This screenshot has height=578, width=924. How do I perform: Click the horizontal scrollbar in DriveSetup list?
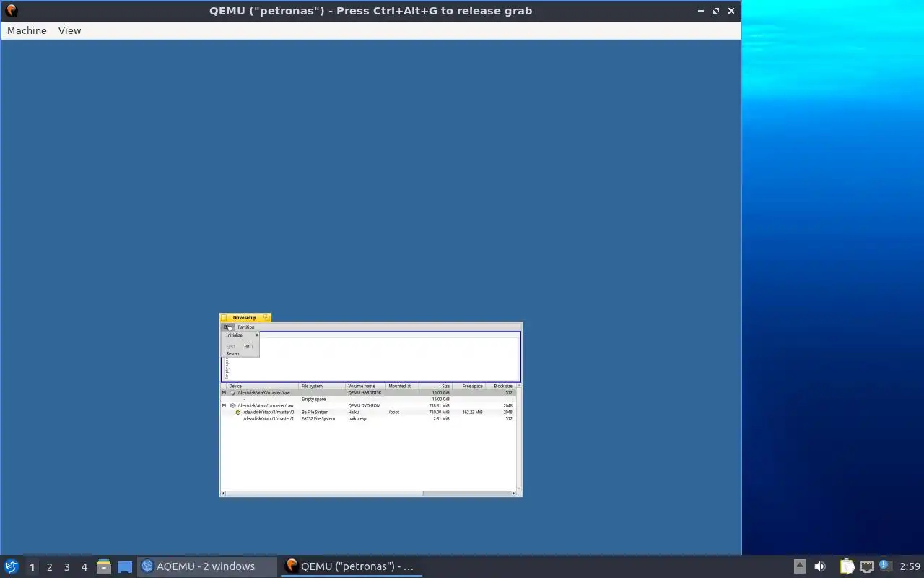(324, 493)
